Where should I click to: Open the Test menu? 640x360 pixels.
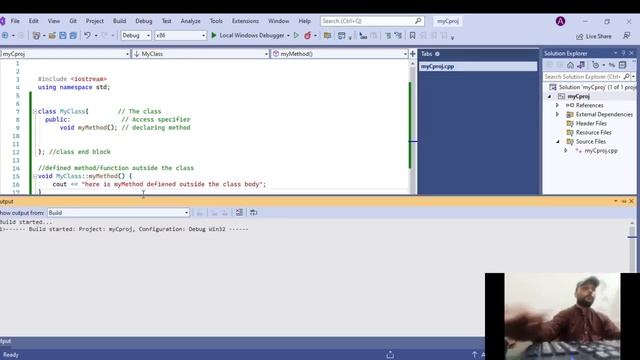point(167,21)
